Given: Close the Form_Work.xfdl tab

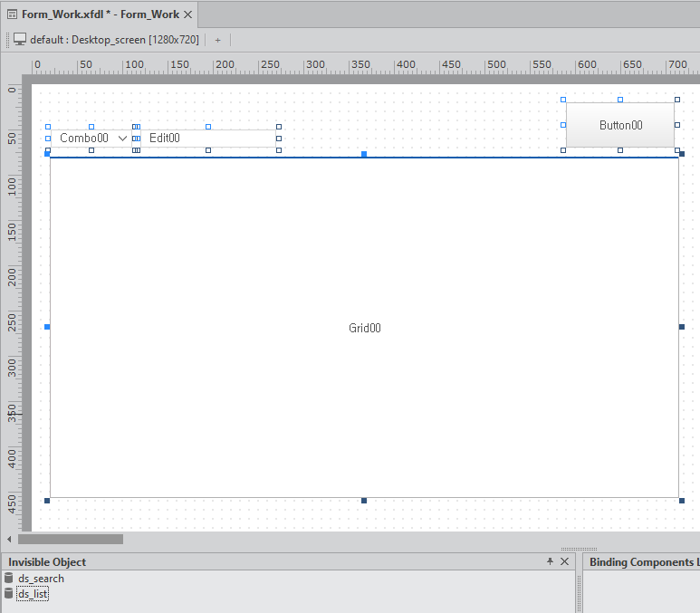Looking at the screenshot, I should pos(187,14).
